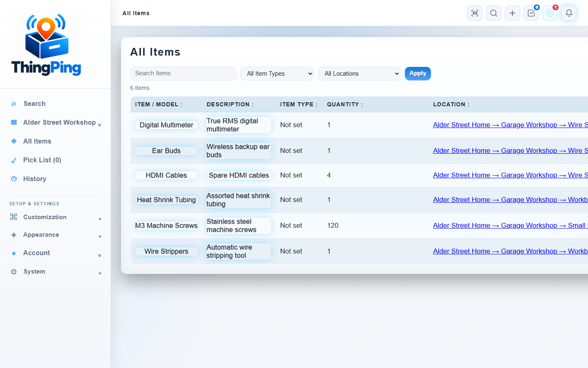This screenshot has height=368, width=588.
Task: Click 'Automatic wire stripping tool' description
Action: tap(238, 251)
